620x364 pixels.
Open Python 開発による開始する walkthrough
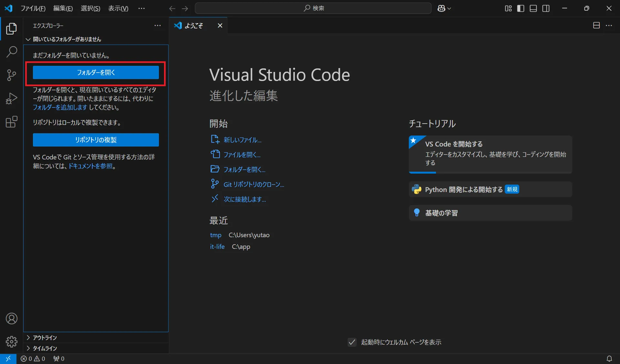pos(491,189)
